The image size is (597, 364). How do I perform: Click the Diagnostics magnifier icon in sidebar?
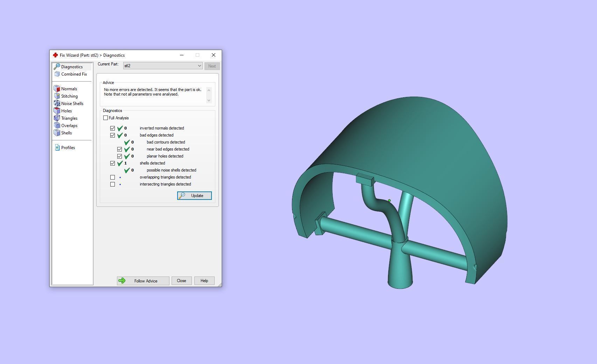pos(57,66)
